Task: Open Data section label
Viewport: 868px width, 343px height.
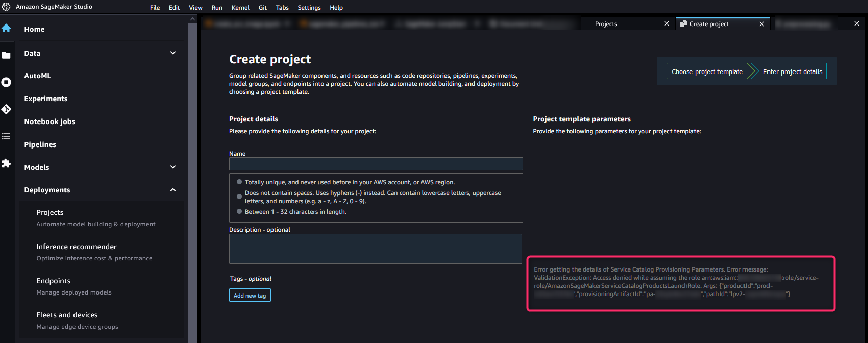Action: click(x=32, y=53)
